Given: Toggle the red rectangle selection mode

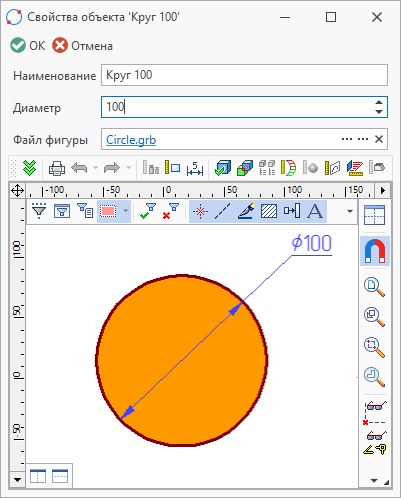Looking at the screenshot, I should (108, 211).
